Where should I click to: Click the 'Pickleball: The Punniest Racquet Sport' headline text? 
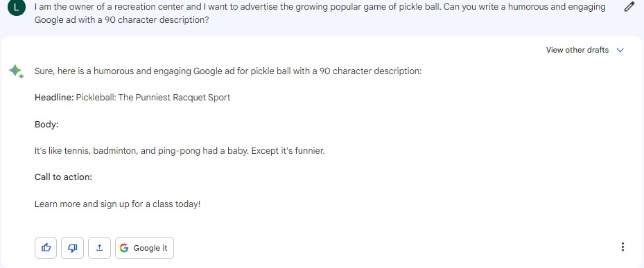click(153, 98)
